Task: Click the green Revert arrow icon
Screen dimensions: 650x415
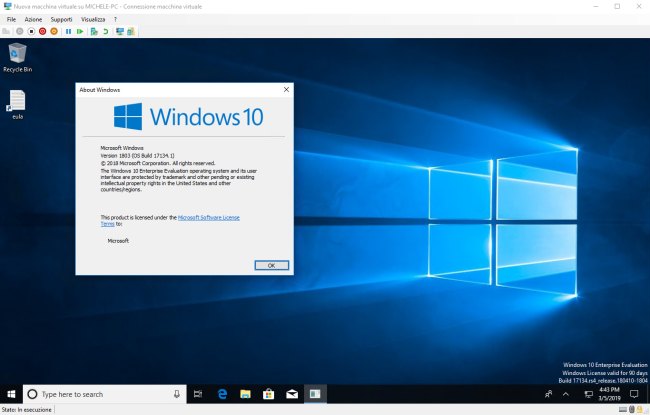Action: point(106,32)
